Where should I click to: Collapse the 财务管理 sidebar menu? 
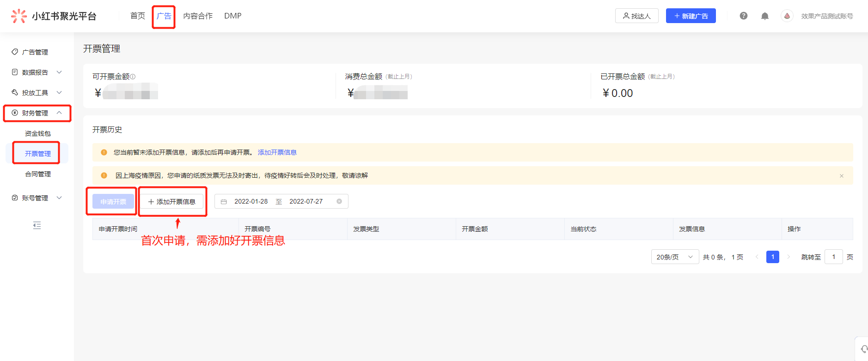[37, 113]
